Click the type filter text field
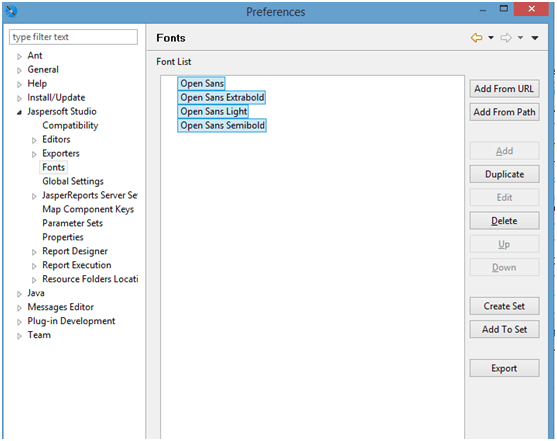 73,37
